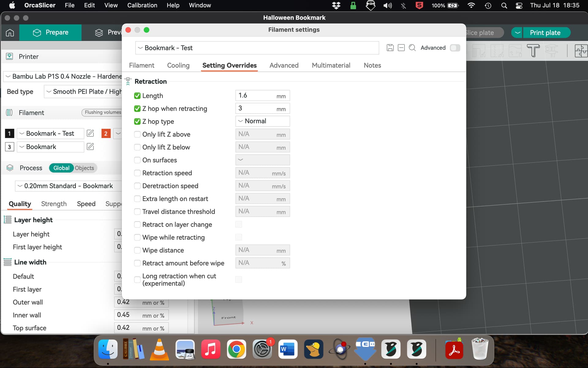Toggle the Advanced switch in Filament settings
Viewport: 588px width, 368px height.
(455, 48)
